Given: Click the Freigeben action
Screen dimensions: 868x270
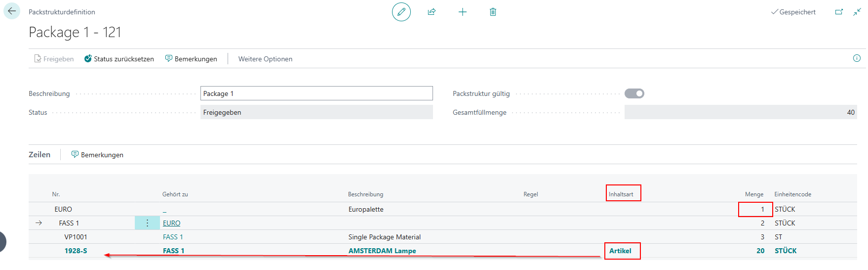Looking at the screenshot, I should pyautogui.click(x=54, y=59).
